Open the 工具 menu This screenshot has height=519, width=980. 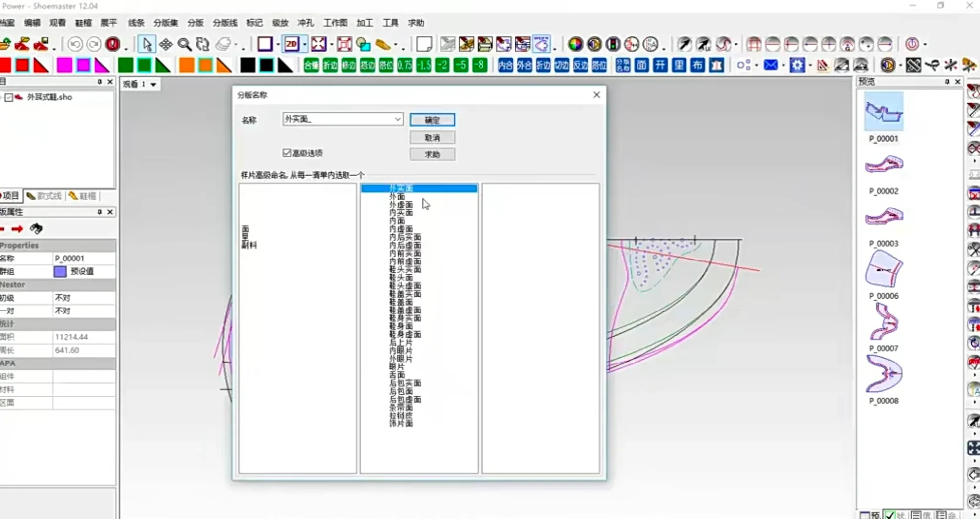point(390,23)
